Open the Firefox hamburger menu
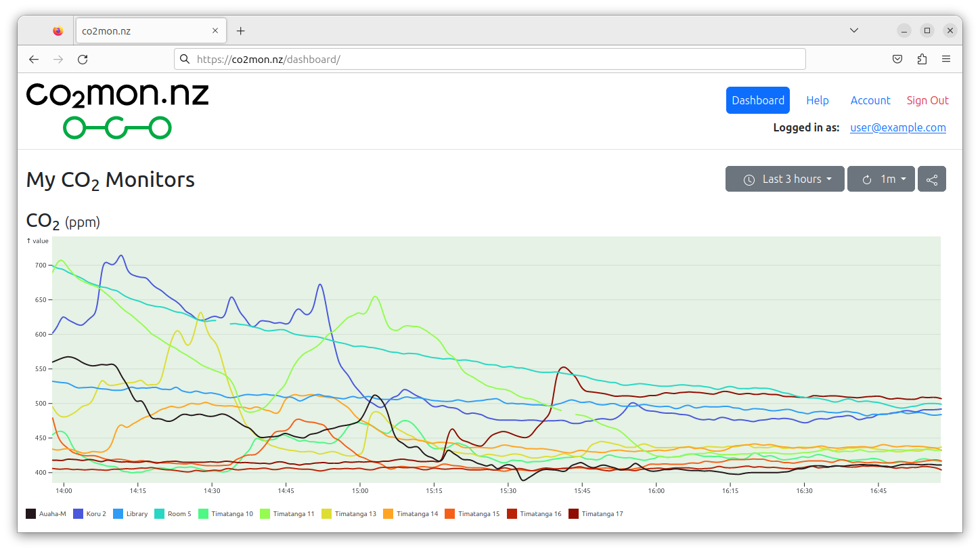The height and width of the screenshot is (552, 980). point(946,59)
